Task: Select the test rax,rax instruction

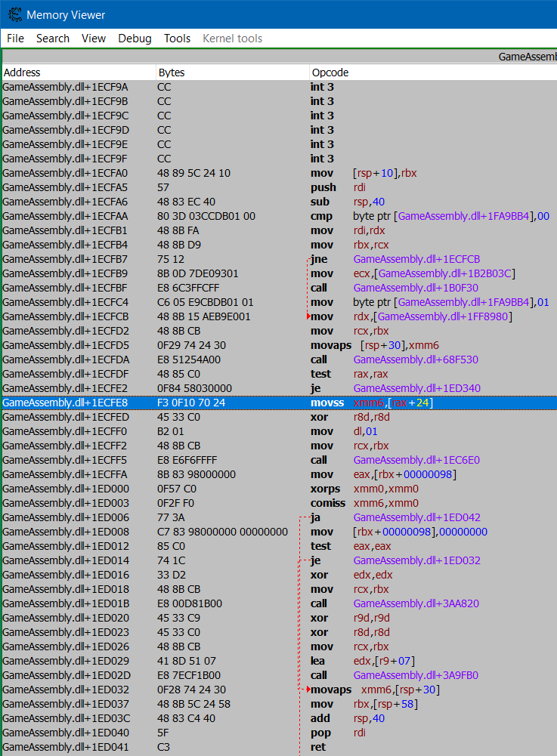Action: [x=349, y=374]
